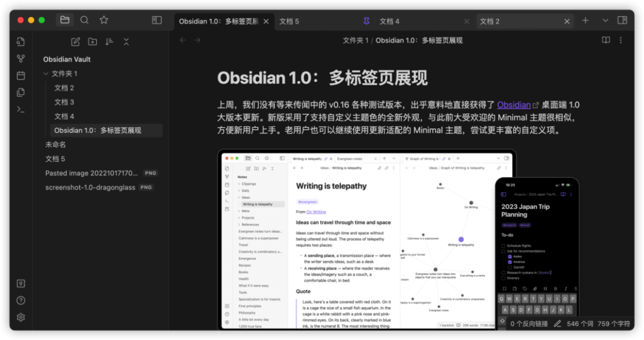Open the command palette ribbon icon

click(20, 109)
